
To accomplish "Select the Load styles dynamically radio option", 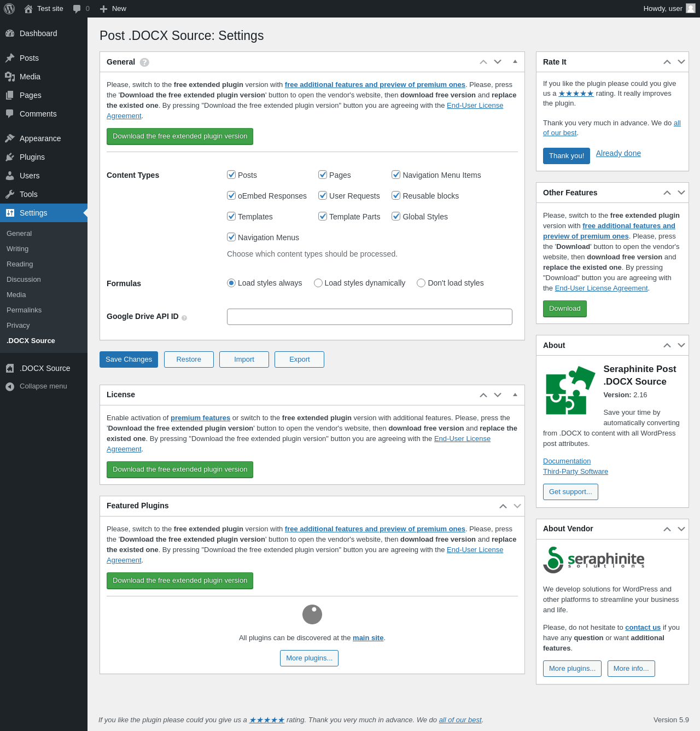I will [x=318, y=283].
